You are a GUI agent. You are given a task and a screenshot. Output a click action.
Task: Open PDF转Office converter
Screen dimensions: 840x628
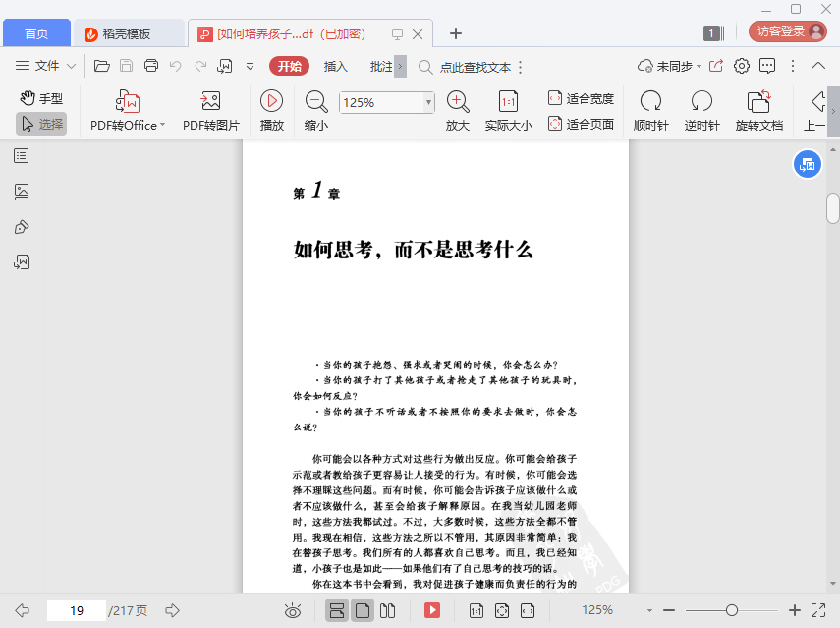(128, 111)
